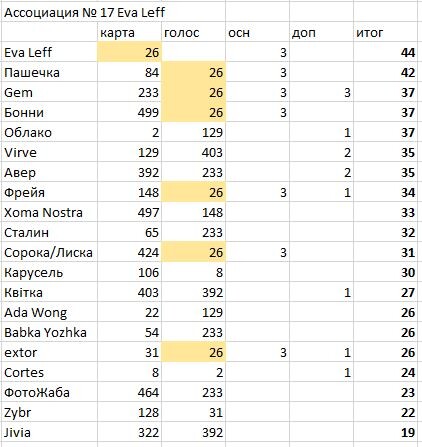
Task: Select the highlighted голос cell of Сорока/Лиска
Action: (x=193, y=252)
